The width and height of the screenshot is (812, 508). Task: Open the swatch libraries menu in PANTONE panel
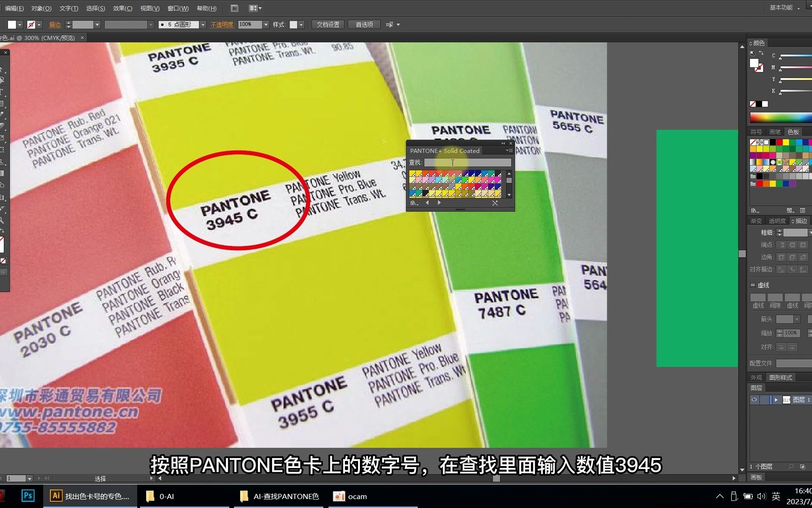[x=414, y=203]
